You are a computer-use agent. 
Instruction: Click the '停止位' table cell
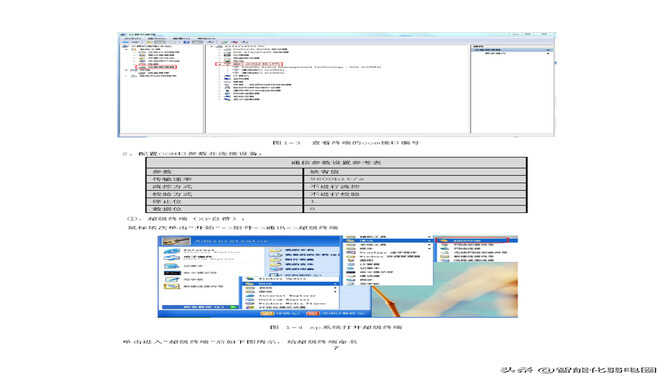pos(225,201)
